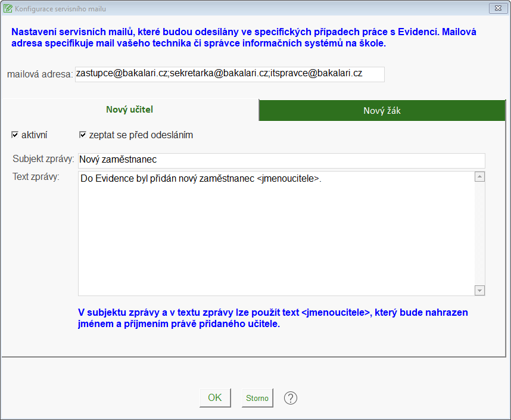Click the "mailová adresa:" label
Viewport: 511px width, 420px height.
[39, 74]
